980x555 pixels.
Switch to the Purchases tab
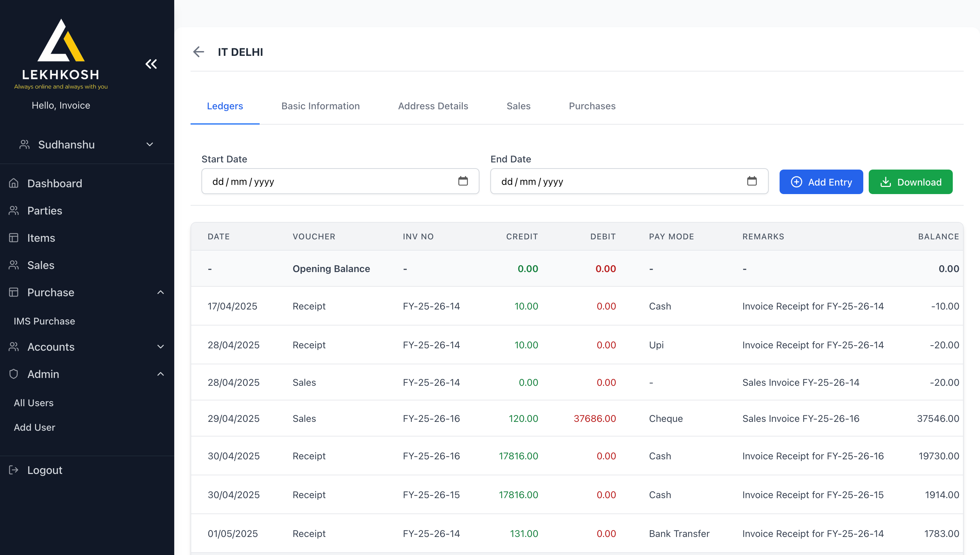click(592, 106)
